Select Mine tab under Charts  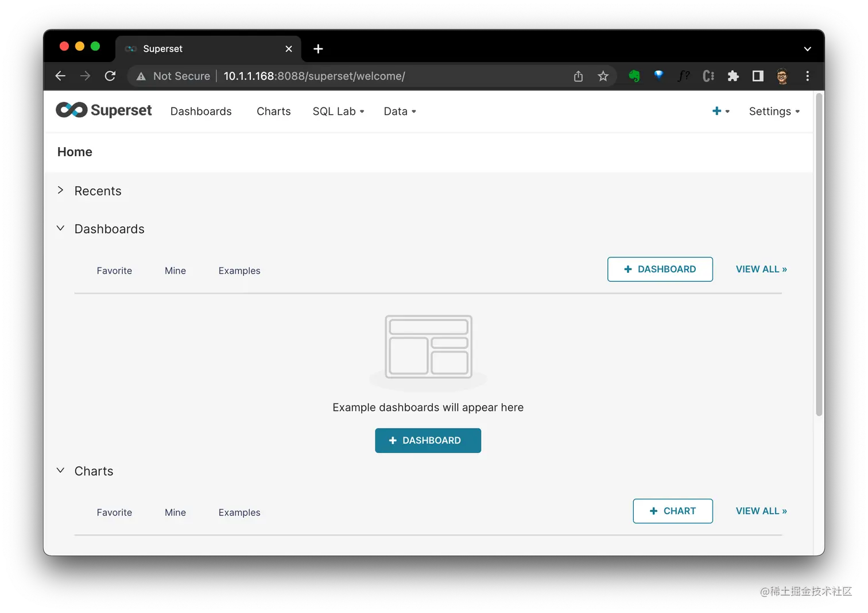[175, 512]
